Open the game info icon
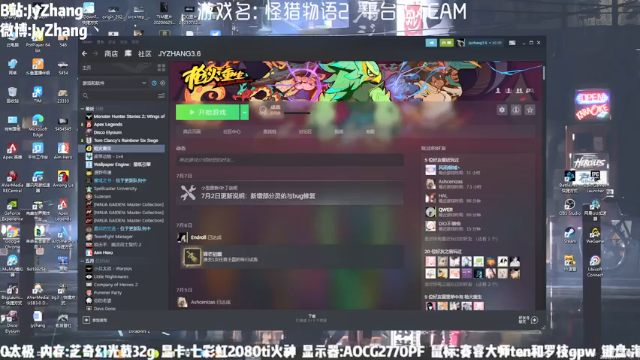The image size is (640, 360). click(x=516, y=110)
